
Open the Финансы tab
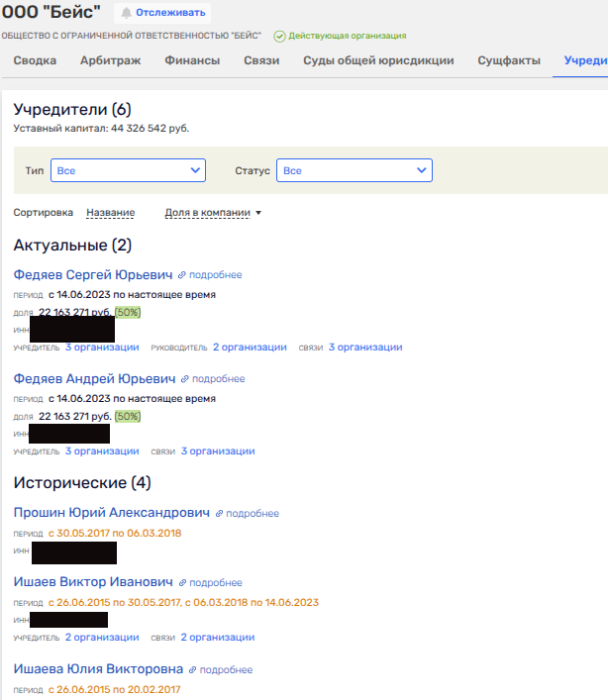(x=192, y=61)
